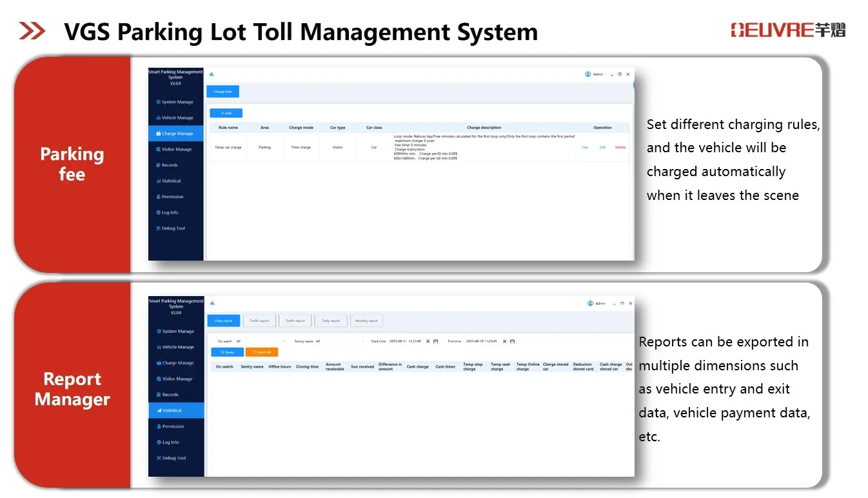The image size is (868, 498).
Task: Click Charge Manage icon in the Duty report window
Action: point(159,363)
